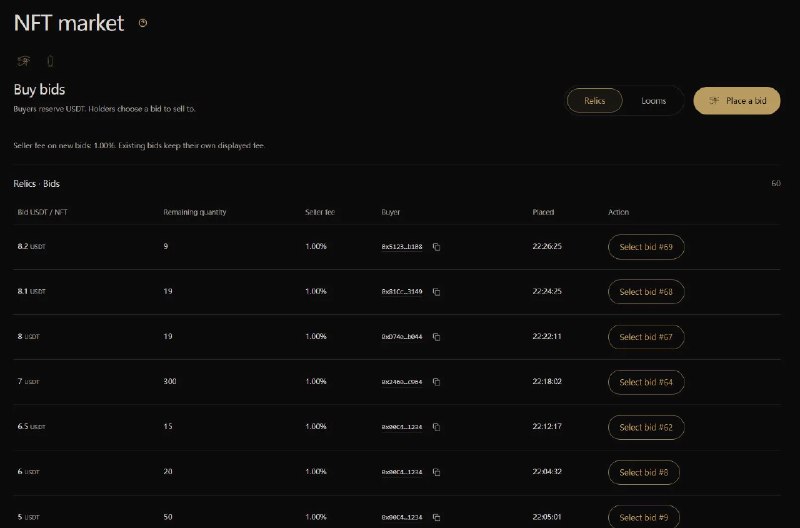Image resolution: width=800 pixels, height=528 pixels.
Task: Choose Select bid #9
Action: tap(643, 517)
